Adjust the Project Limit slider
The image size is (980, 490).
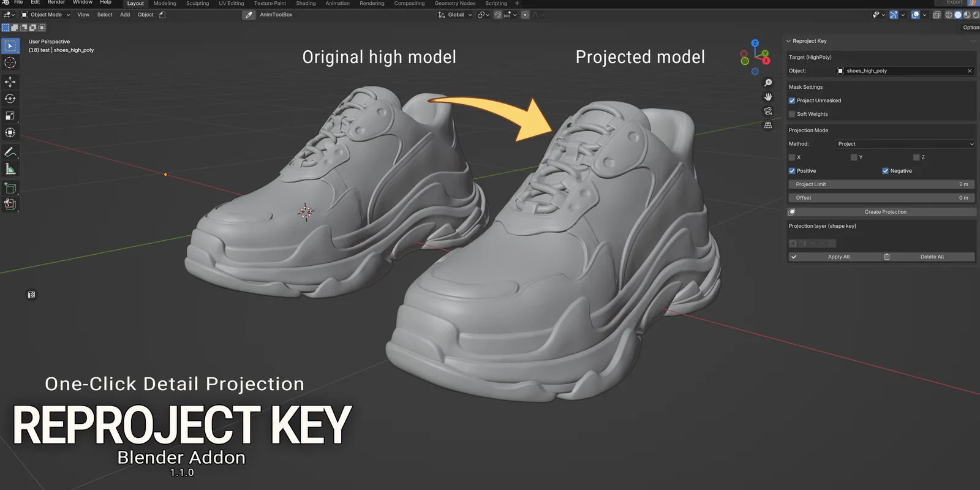coord(881,184)
